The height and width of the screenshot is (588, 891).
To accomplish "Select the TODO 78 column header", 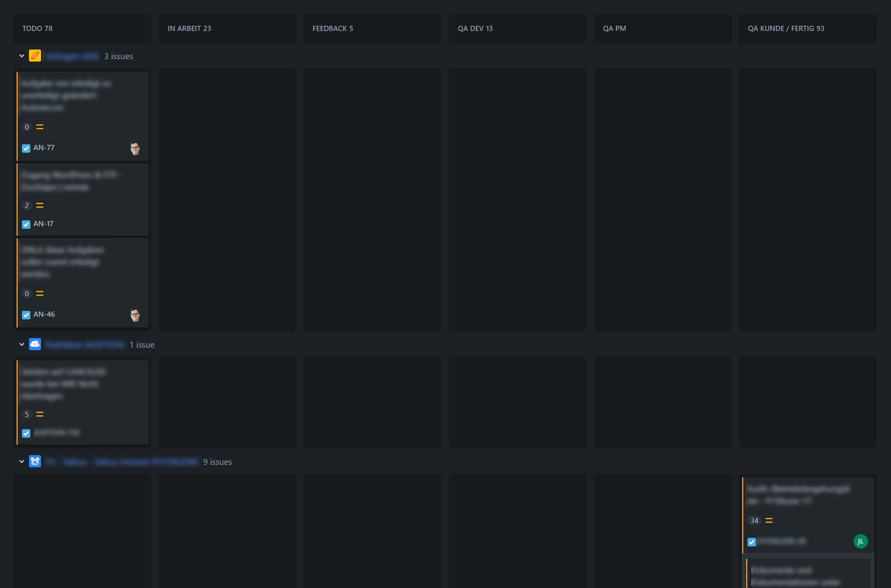I will (82, 28).
